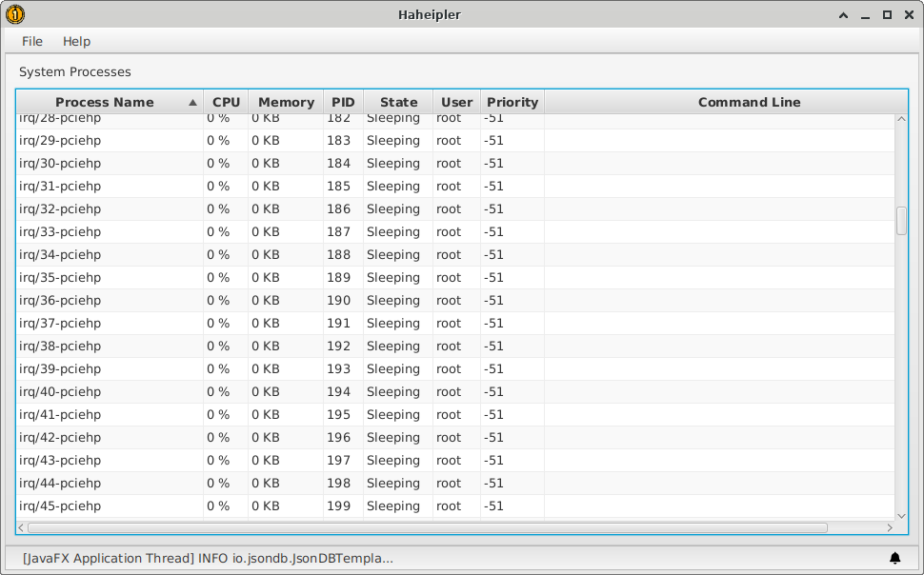Screen dimensions: 924x575
Task: Click the Process Name sort arrow
Action: pyautogui.click(x=192, y=103)
